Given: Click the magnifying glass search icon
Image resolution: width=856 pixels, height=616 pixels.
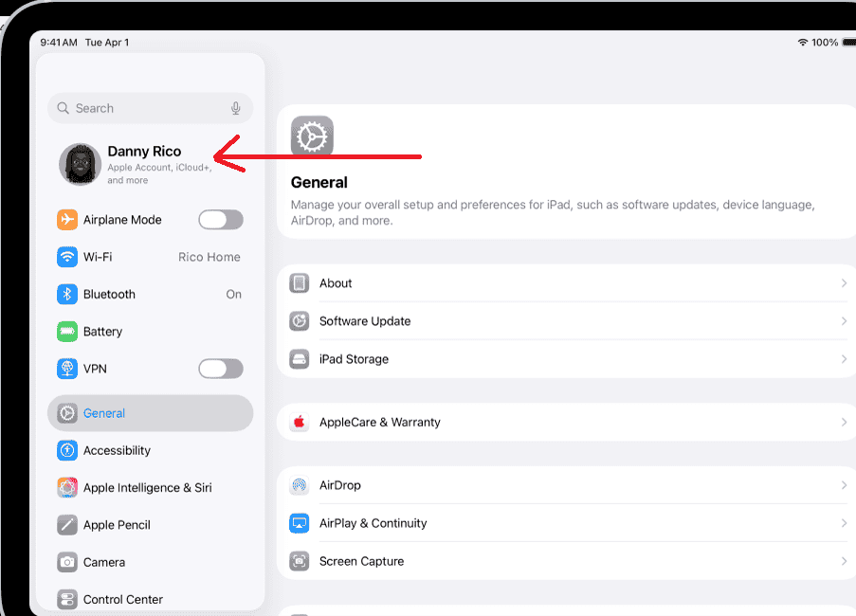Looking at the screenshot, I should [x=64, y=108].
